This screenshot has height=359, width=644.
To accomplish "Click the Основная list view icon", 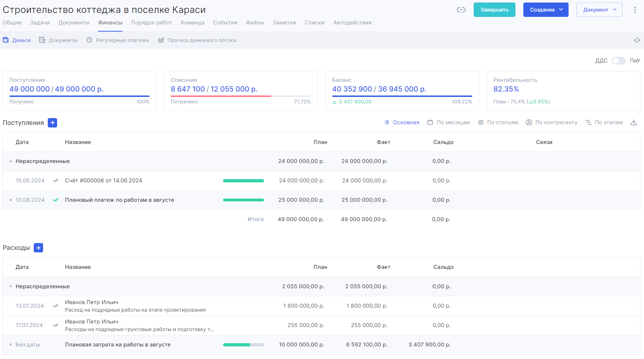I will click(387, 122).
